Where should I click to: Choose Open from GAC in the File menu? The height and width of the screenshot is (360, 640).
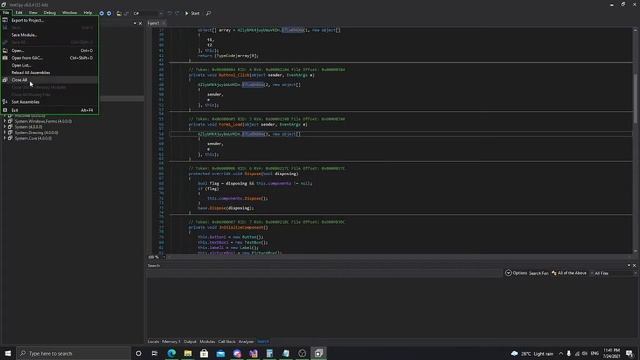[x=49, y=58]
